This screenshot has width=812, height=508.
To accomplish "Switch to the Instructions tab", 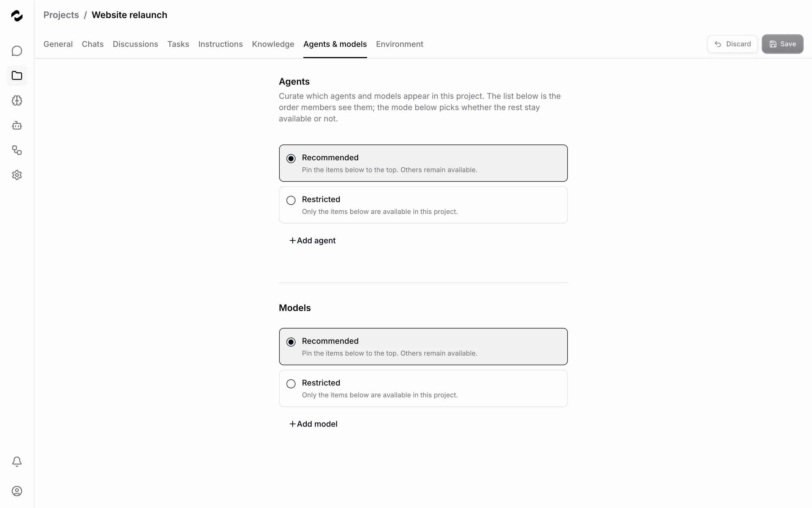I will click(220, 44).
